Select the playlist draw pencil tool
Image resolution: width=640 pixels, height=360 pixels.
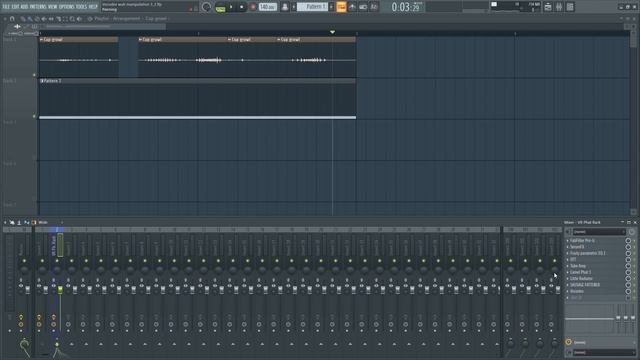click(x=23, y=19)
